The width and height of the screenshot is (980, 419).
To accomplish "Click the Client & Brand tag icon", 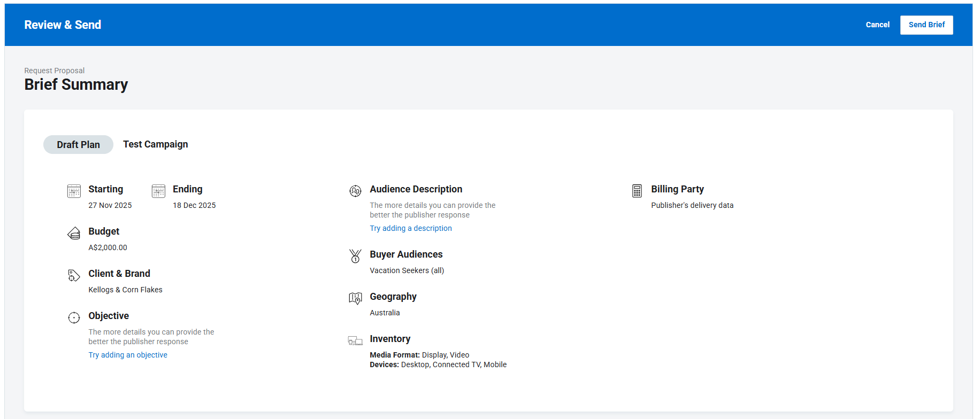I will [x=74, y=275].
